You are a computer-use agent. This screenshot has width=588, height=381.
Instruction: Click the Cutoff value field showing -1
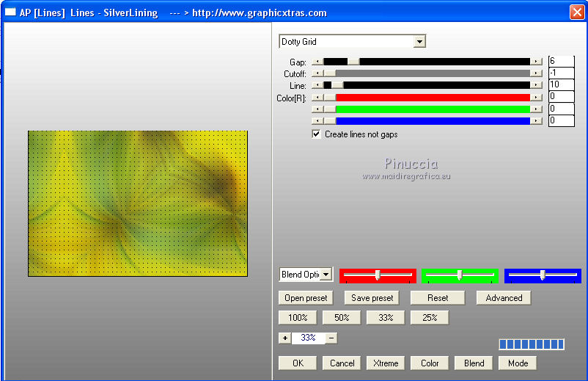point(561,73)
